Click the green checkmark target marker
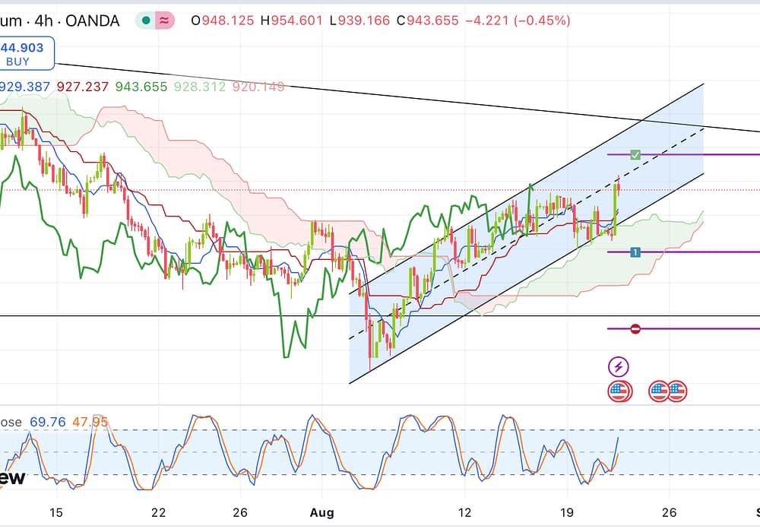The image size is (760, 532). pos(635,155)
